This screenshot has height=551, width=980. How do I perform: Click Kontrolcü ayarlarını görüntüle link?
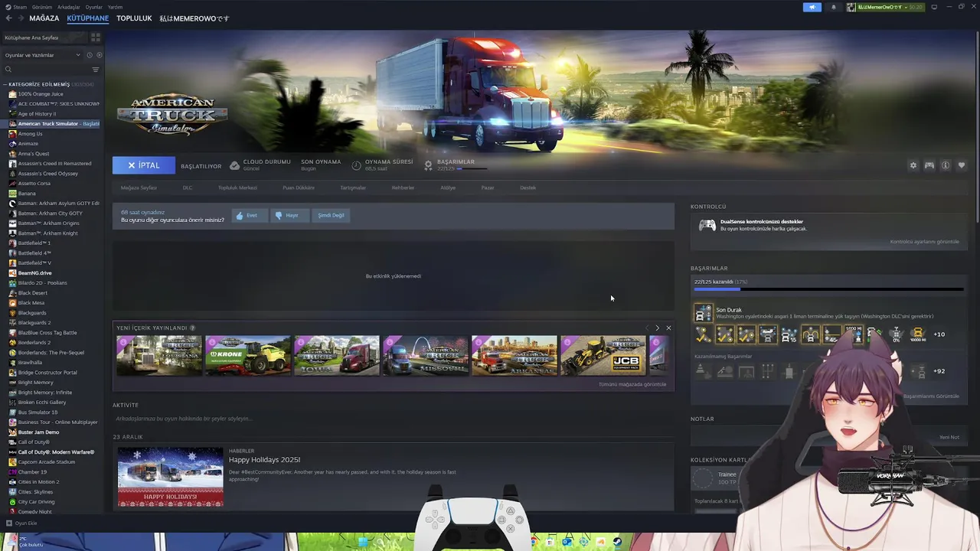click(x=924, y=242)
